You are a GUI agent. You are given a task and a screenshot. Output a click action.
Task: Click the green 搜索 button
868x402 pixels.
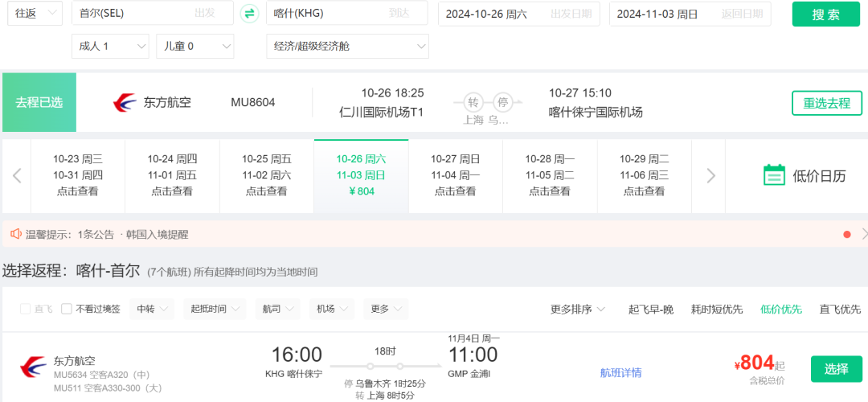tap(825, 14)
